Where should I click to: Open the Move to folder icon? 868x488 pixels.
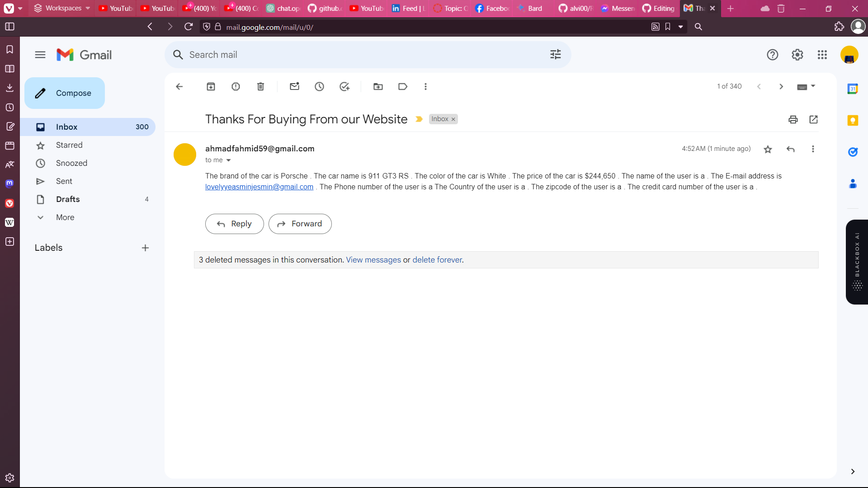(378, 86)
